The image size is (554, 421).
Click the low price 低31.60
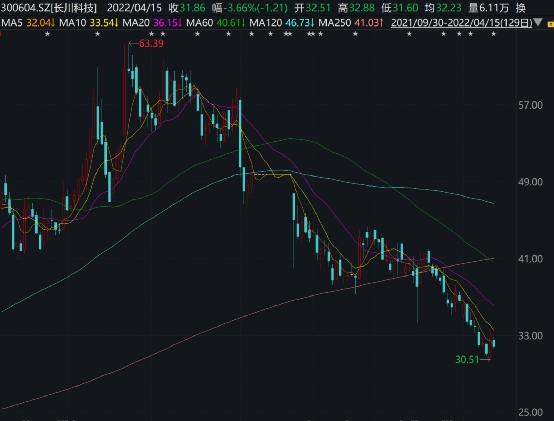400,8
